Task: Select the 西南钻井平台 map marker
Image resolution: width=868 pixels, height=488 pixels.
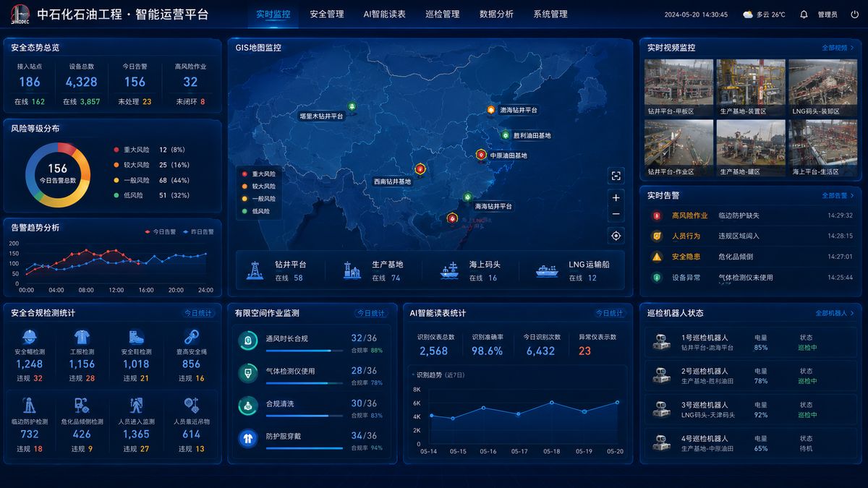Action: tap(420, 168)
